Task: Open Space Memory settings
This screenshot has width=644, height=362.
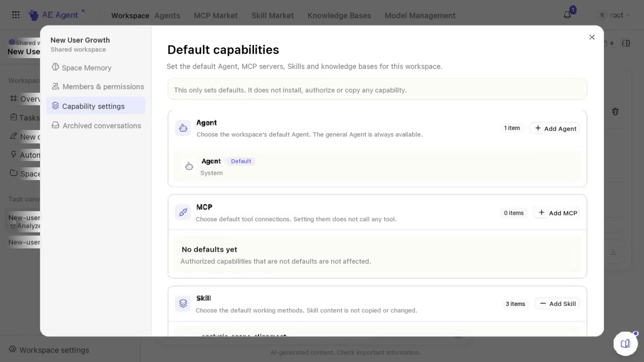Action: (x=96, y=68)
